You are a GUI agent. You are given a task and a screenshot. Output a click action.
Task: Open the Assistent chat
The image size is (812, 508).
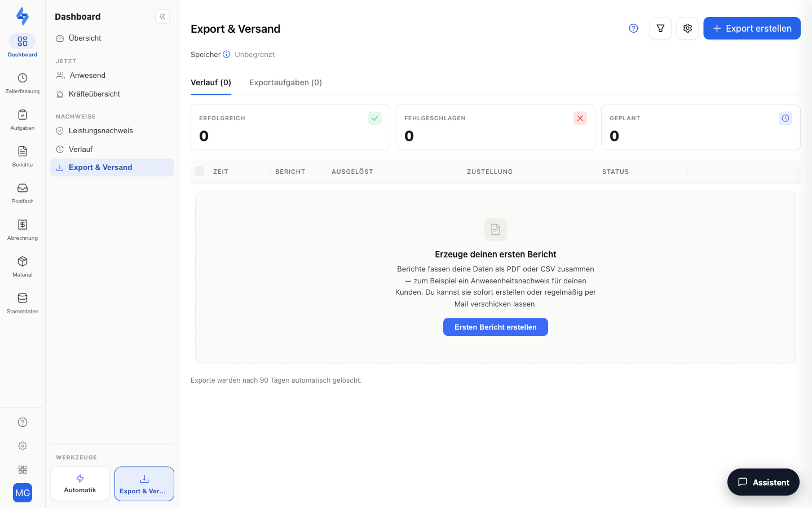pyautogui.click(x=764, y=482)
